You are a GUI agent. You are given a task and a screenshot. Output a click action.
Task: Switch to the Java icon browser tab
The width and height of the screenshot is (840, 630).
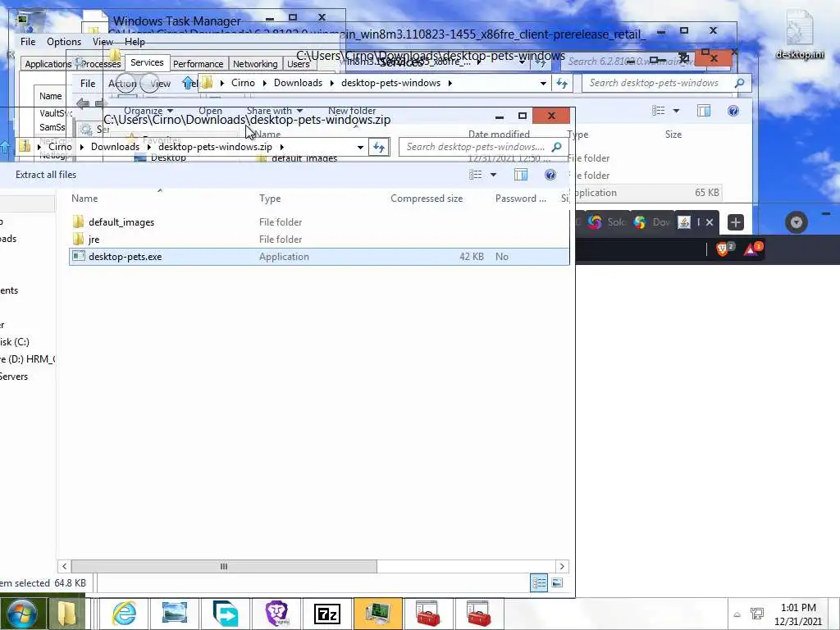684,222
